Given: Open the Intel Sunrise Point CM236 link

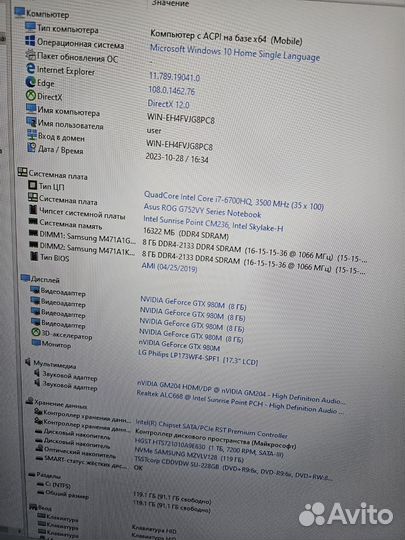Looking at the screenshot, I should pos(213,223).
